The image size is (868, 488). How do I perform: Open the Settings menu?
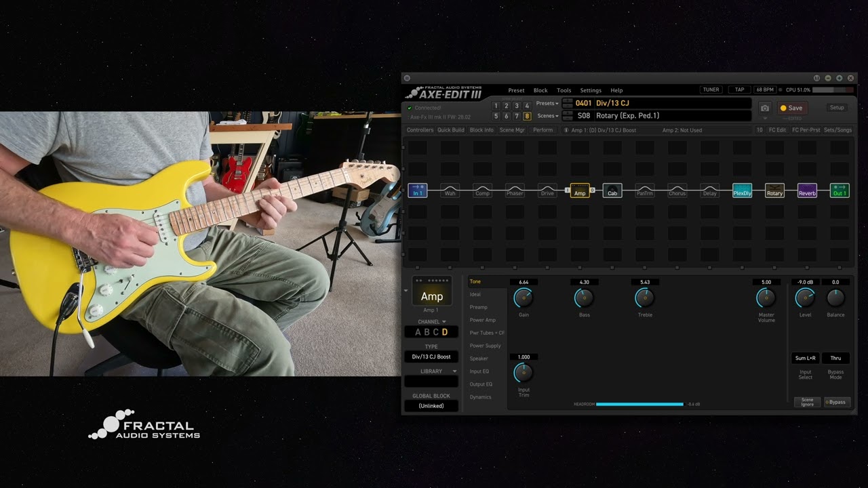tap(591, 90)
